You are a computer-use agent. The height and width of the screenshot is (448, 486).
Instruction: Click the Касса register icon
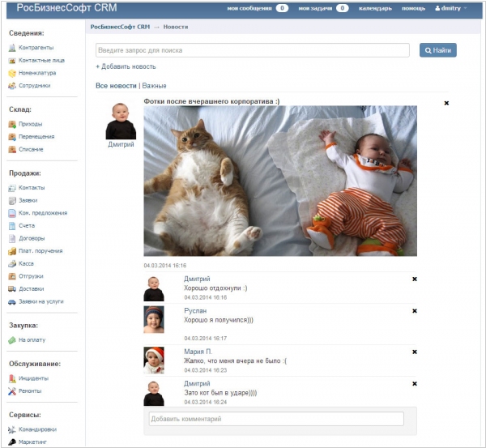(x=12, y=264)
